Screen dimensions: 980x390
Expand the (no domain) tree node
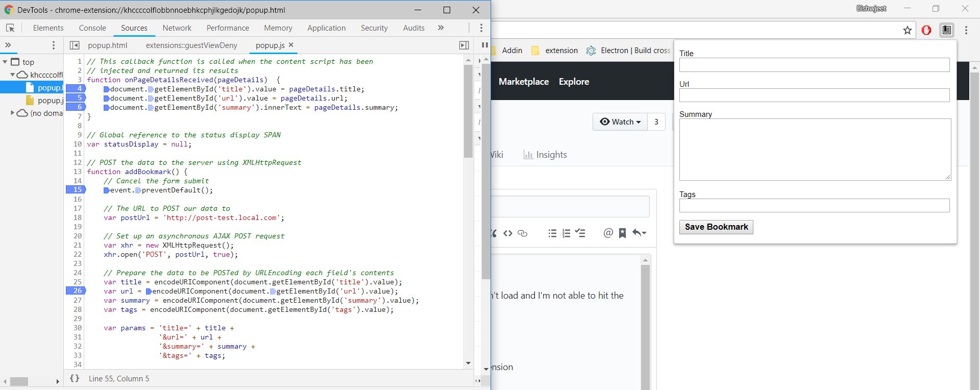pyautogui.click(x=13, y=113)
